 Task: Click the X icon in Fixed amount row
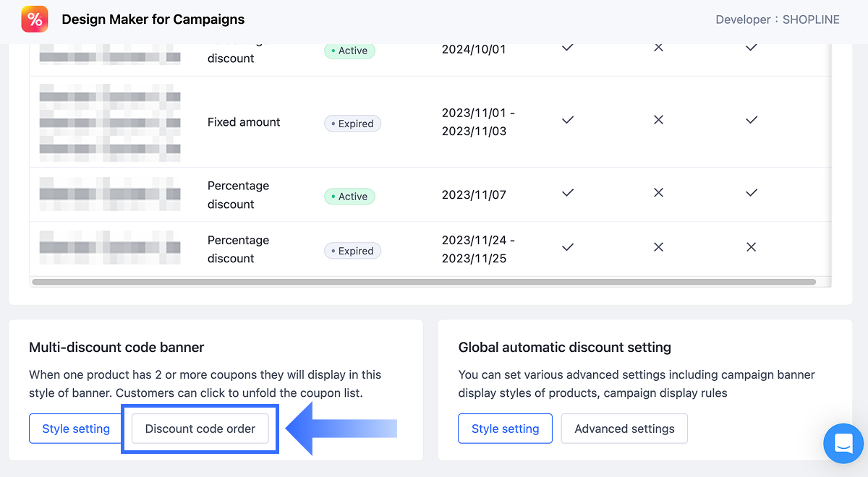658,120
